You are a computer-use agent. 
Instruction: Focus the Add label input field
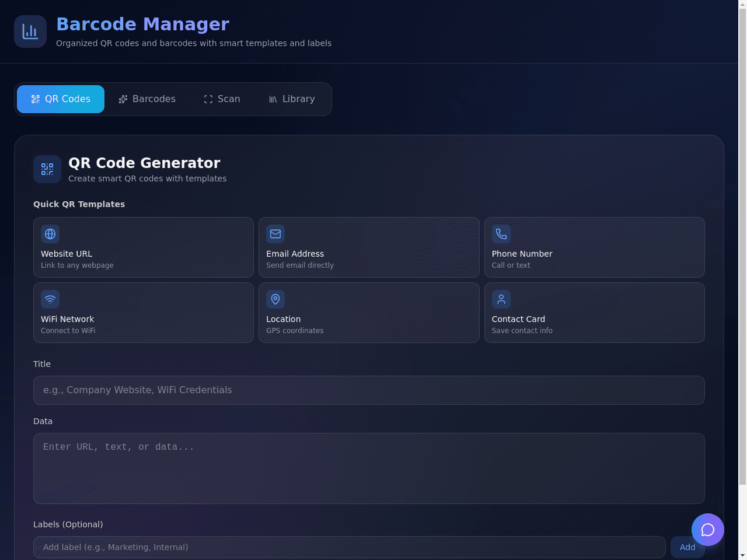click(350, 547)
